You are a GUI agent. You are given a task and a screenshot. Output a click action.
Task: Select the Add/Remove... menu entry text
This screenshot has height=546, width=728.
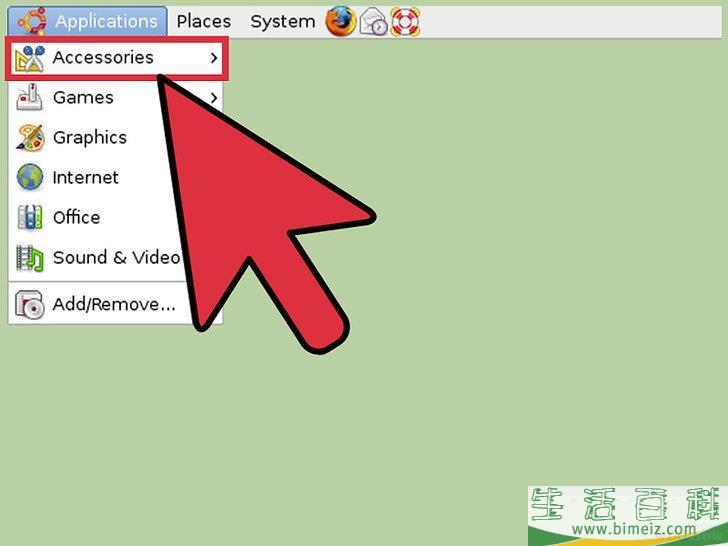pyautogui.click(x=113, y=305)
